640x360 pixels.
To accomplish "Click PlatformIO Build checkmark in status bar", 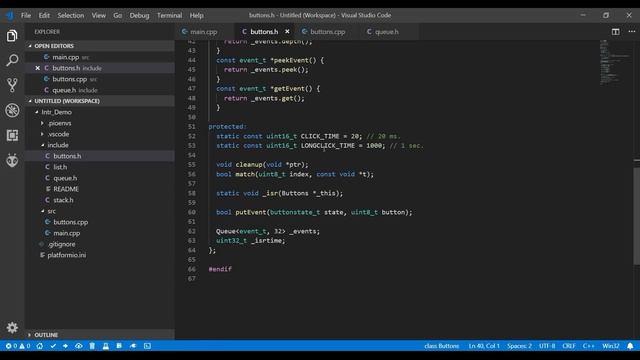I will [53, 346].
